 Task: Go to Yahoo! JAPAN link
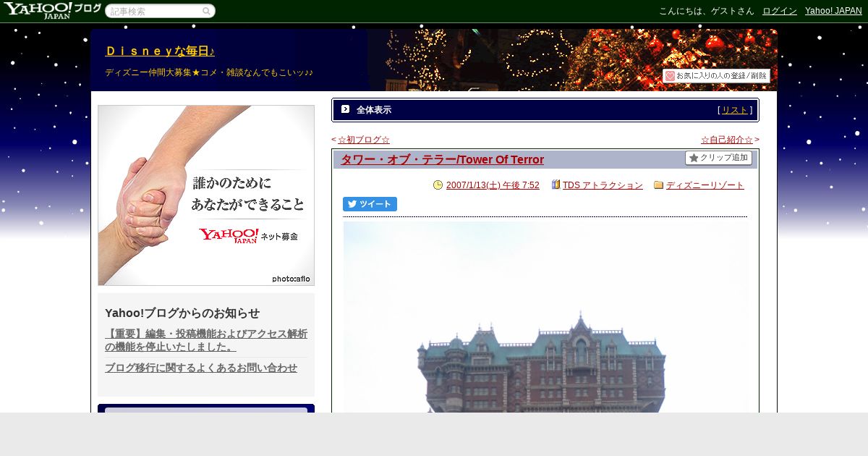833,11
